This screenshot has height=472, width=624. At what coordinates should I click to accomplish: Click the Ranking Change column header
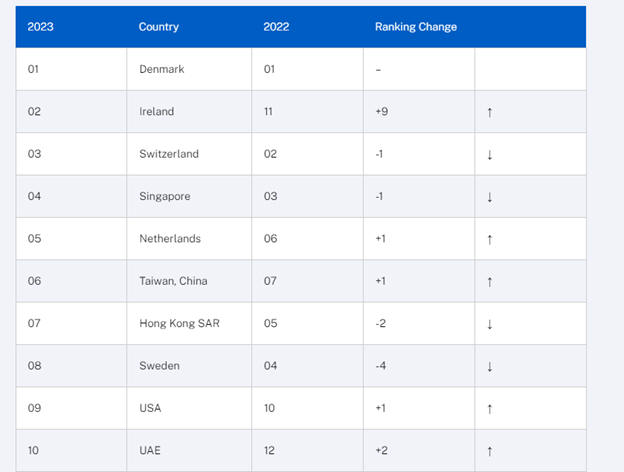[x=416, y=27]
